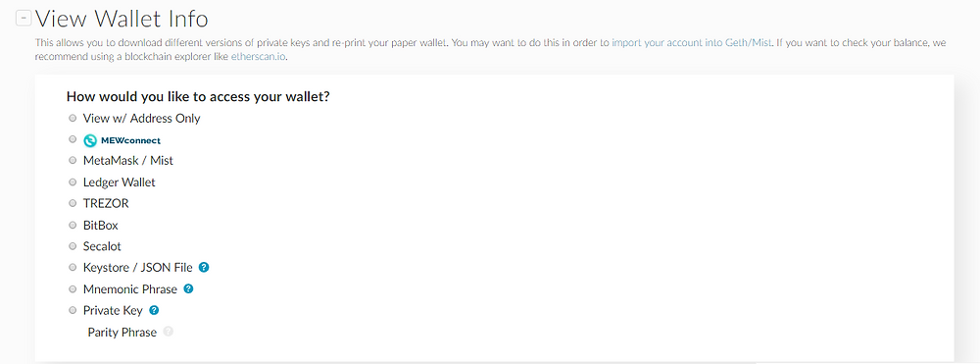Select the BitBox radio button
980x364 pixels.
tap(73, 225)
